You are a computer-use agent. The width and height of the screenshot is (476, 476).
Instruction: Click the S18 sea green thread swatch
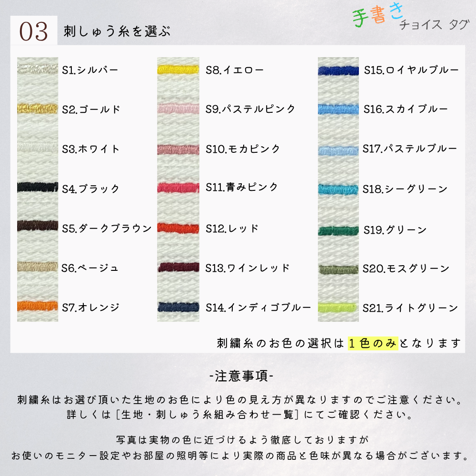(x=338, y=189)
